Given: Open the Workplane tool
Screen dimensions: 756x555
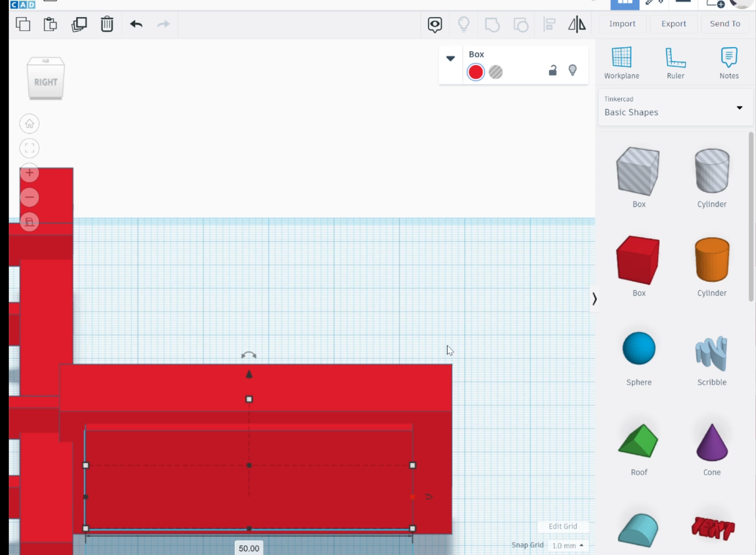Looking at the screenshot, I should tap(622, 62).
